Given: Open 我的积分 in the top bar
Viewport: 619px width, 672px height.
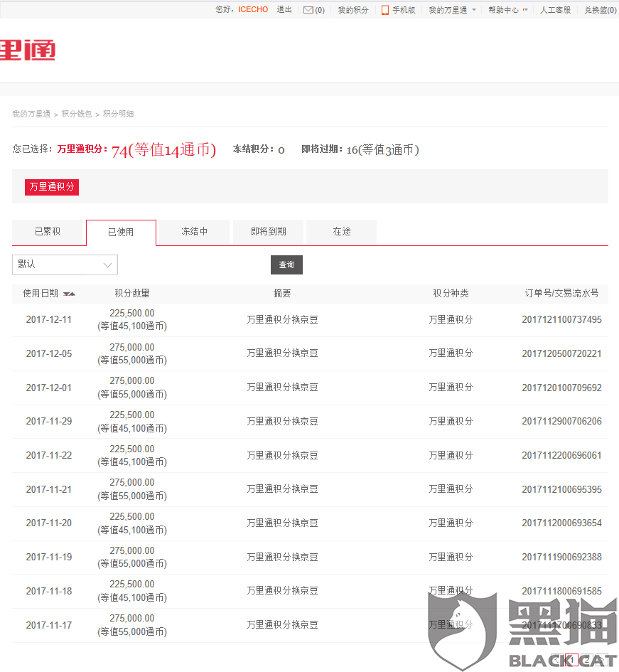Looking at the screenshot, I should pyautogui.click(x=353, y=10).
